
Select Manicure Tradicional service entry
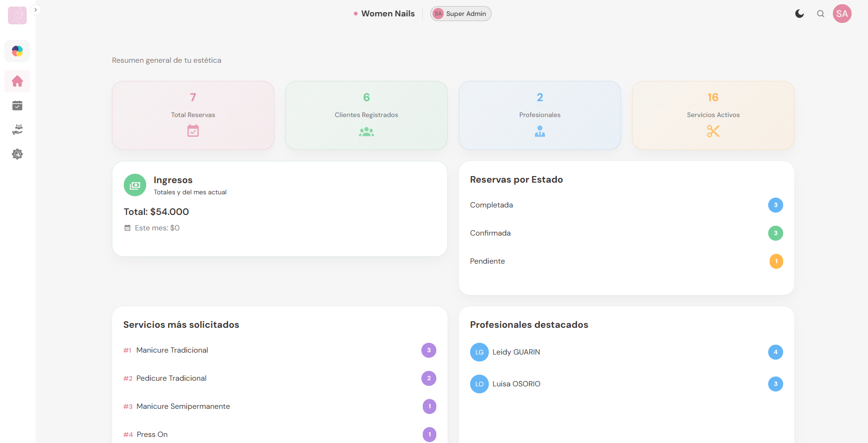click(172, 350)
